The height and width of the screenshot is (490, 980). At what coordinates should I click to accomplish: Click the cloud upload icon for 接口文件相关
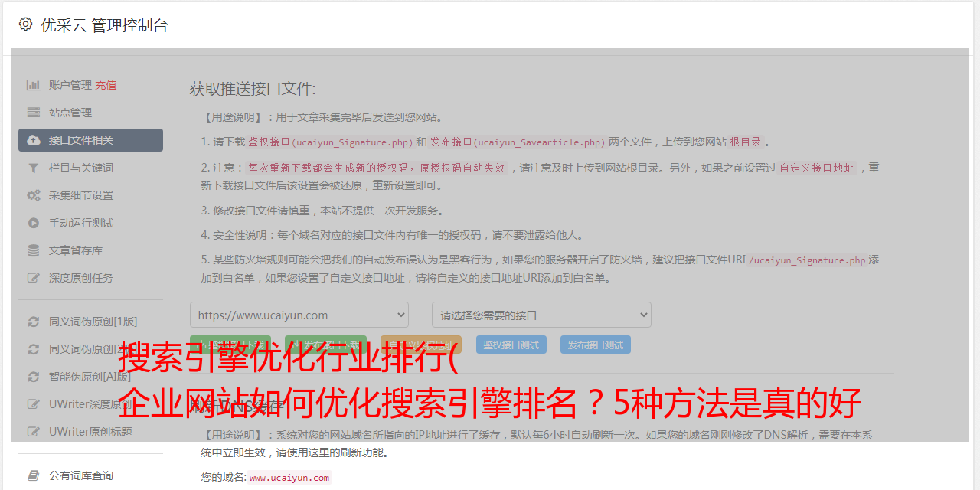[x=34, y=140]
